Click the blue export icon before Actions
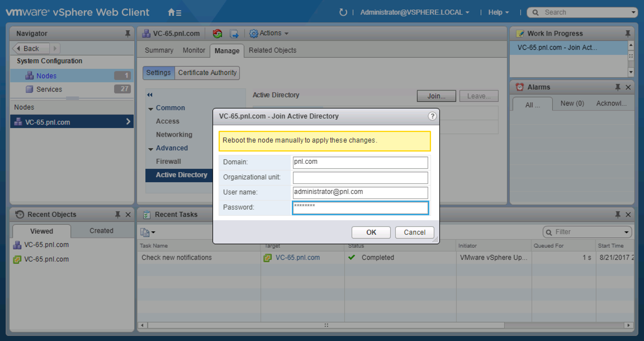Image resolution: width=644 pixels, height=341 pixels. [234, 34]
